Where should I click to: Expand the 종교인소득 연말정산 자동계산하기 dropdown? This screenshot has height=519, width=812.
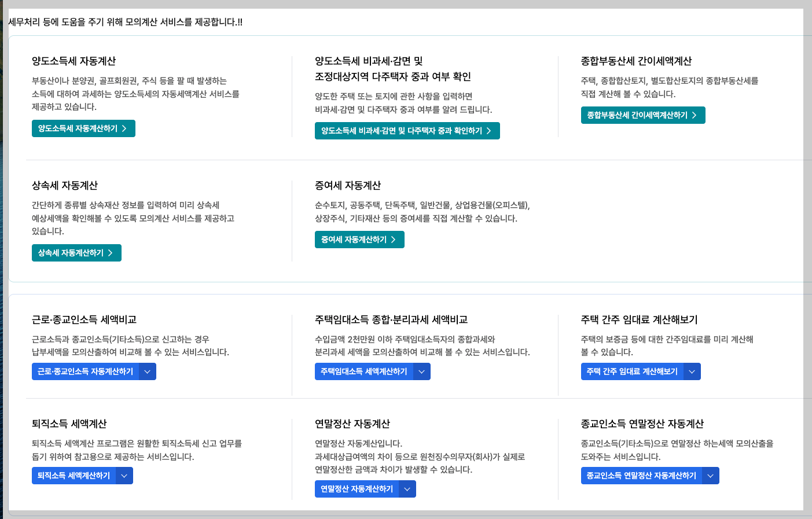[710, 475]
